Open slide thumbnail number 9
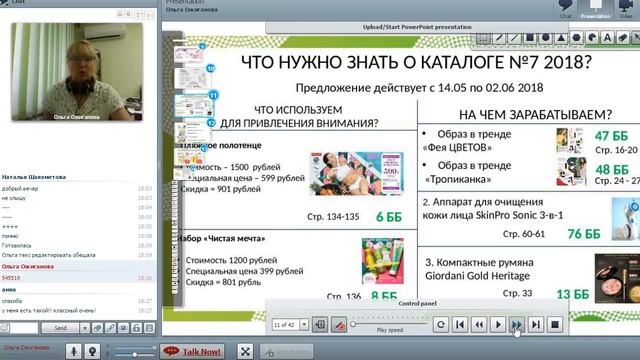Screen dimensions: 640x360 click(x=189, y=55)
